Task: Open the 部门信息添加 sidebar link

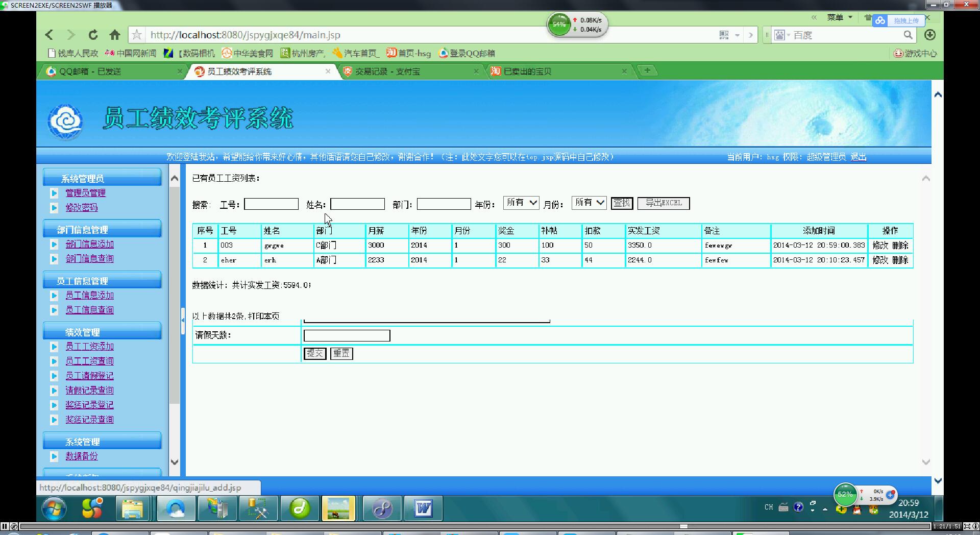Action: point(89,244)
